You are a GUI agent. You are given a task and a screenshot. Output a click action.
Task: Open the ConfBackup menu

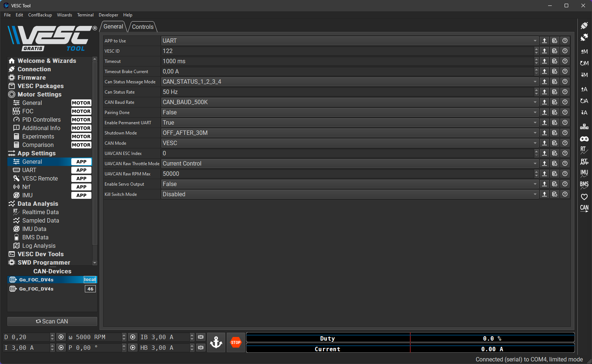click(x=40, y=15)
